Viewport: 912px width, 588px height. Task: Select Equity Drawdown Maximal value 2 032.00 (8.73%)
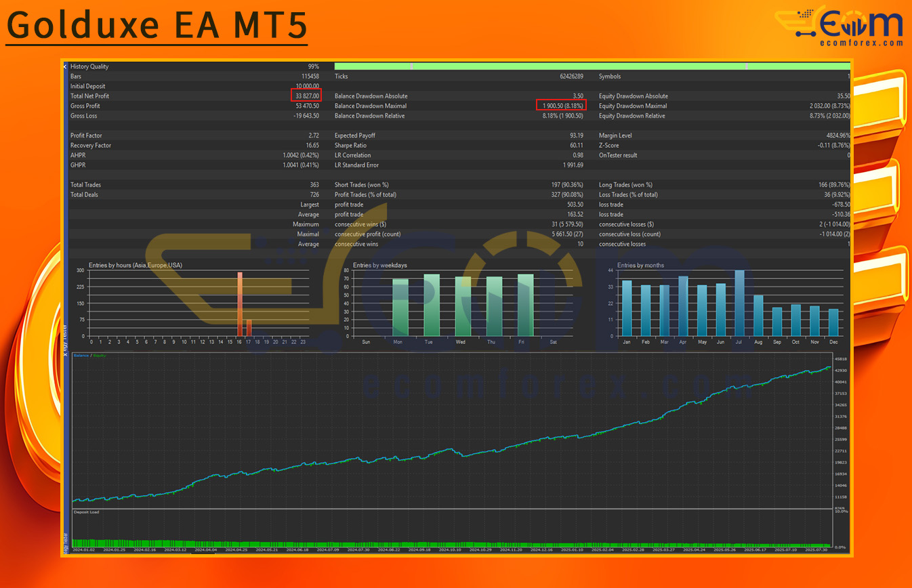[830, 106]
